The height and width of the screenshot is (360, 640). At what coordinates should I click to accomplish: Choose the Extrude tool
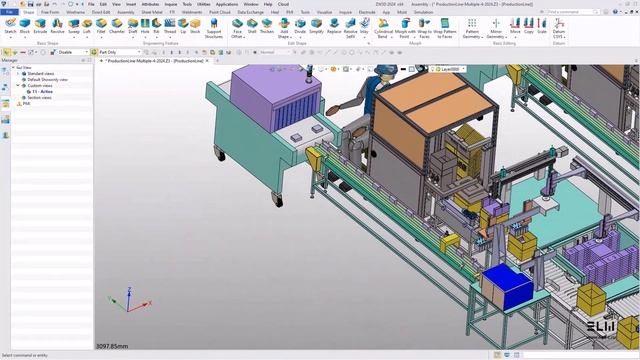(x=40, y=26)
